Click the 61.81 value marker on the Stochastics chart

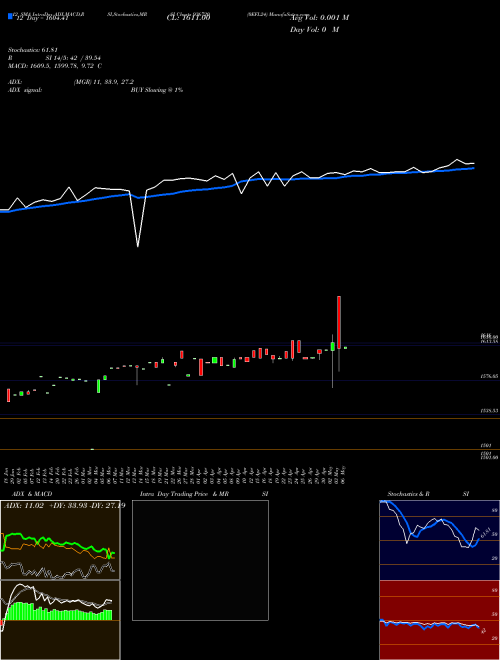click(484, 533)
